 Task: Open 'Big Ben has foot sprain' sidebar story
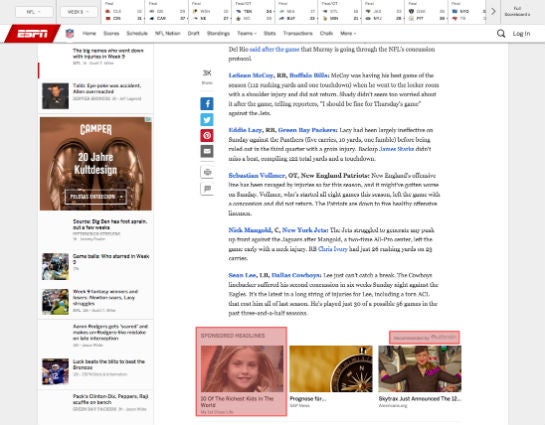[110, 224]
